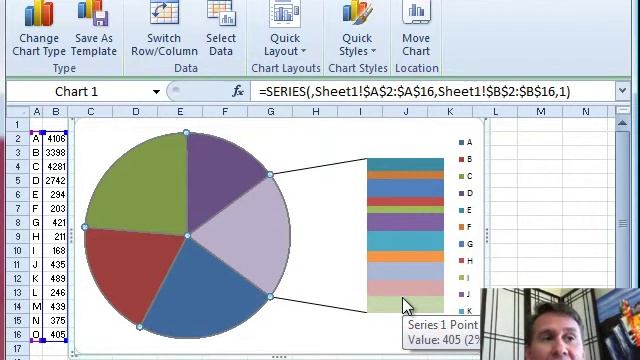Click cell containing letter M
The width and height of the screenshot is (640, 360).
36,307
